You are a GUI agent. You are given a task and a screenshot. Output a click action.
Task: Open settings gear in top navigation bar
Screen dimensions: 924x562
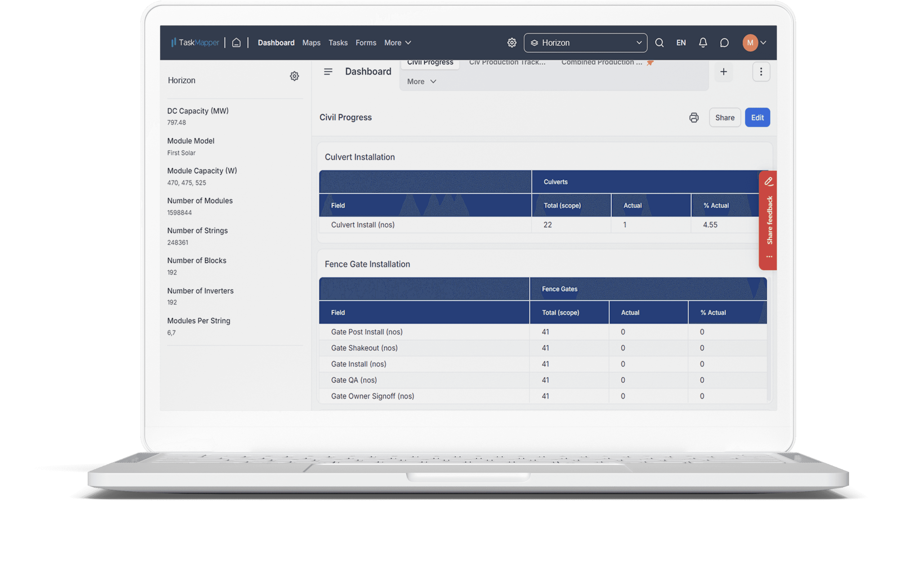pyautogui.click(x=512, y=43)
